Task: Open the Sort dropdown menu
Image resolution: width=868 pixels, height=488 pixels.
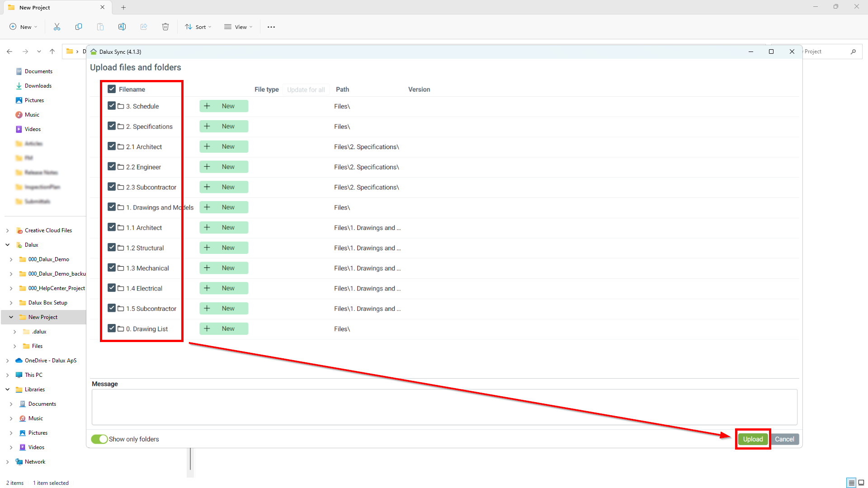Action: point(198,27)
